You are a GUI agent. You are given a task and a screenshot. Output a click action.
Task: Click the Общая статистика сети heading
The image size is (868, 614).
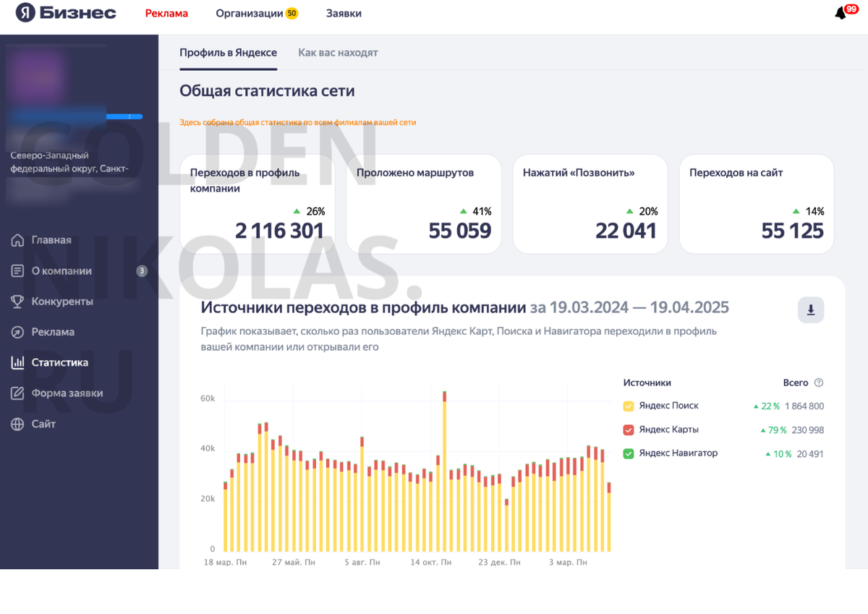tap(267, 91)
